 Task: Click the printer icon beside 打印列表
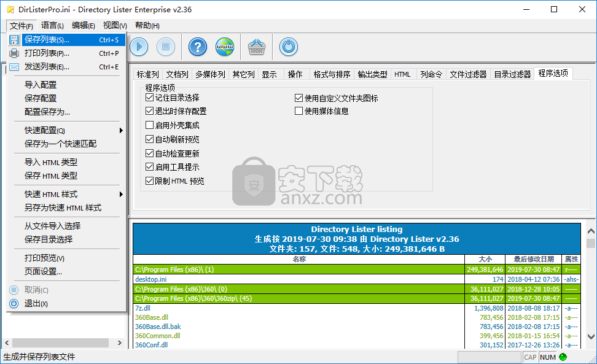click(x=14, y=53)
